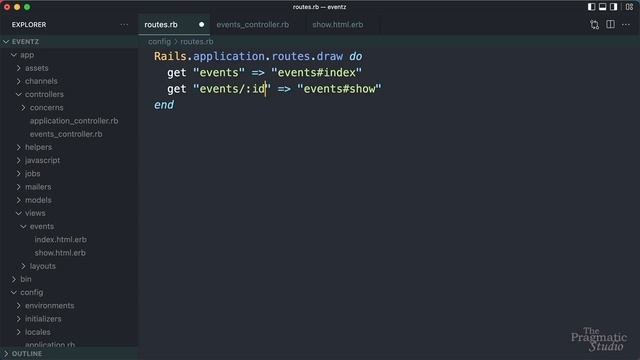The height and width of the screenshot is (360, 640).
Task: Split the editor right
Action: tap(610, 24)
